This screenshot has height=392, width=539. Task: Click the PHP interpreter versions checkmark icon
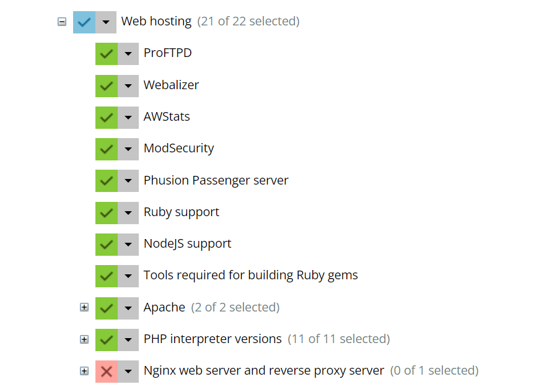coord(107,339)
